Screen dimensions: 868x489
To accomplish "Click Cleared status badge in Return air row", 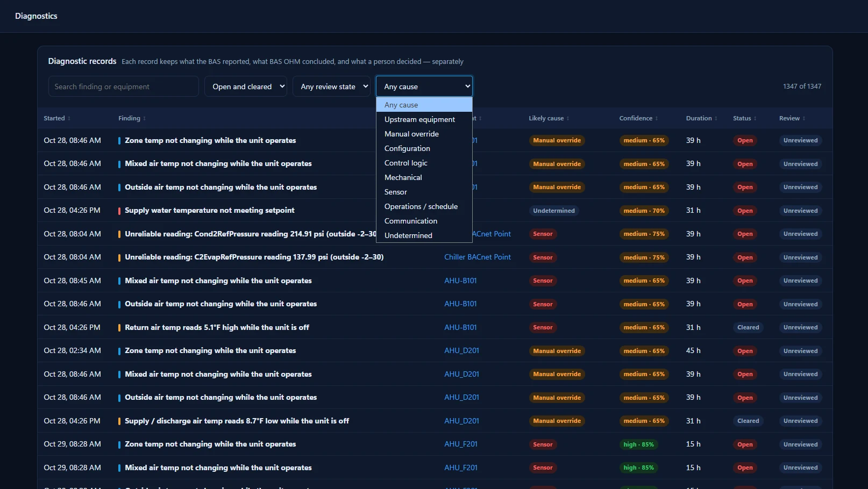I will click(748, 327).
